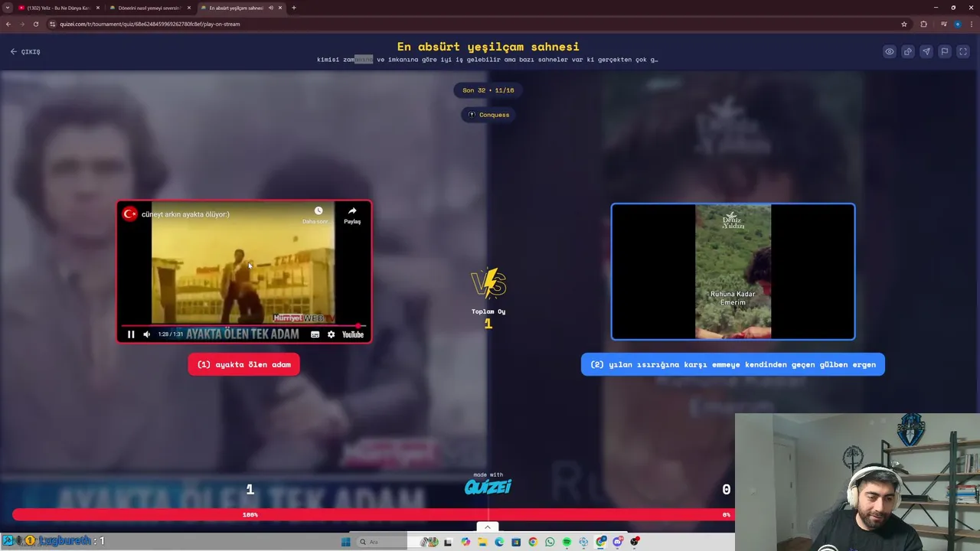
Task: Open Microsoft Edge from taskbar
Action: coord(499,542)
